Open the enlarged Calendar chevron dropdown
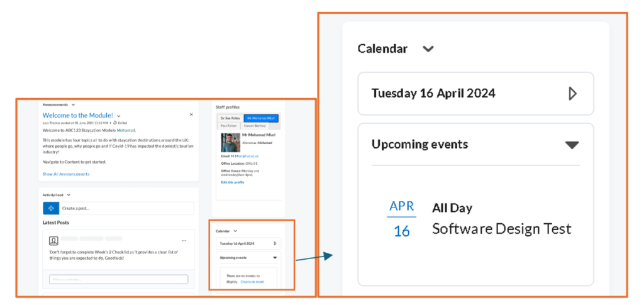This screenshot has height=305, width=644. click(428, 49)
